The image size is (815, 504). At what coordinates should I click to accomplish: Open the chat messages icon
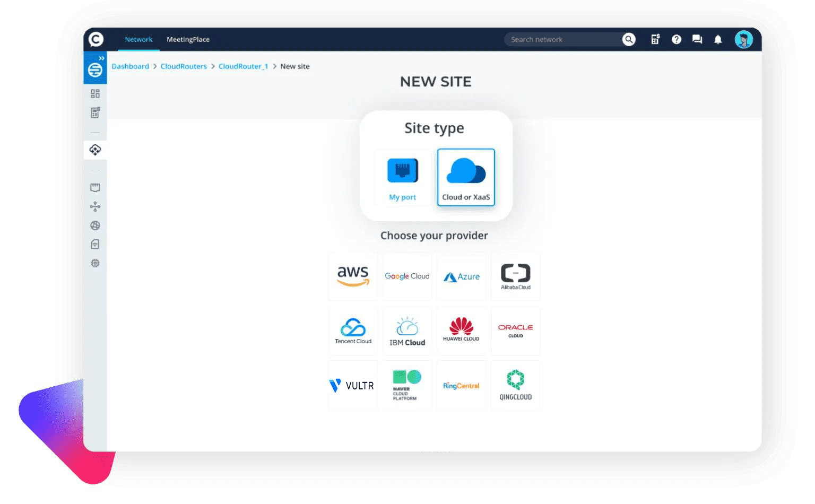pyautogui.click(x=697, y=40)
